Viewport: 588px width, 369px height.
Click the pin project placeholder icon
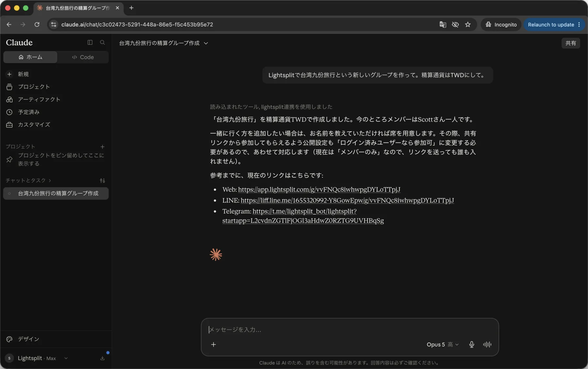tap(9, 159)
